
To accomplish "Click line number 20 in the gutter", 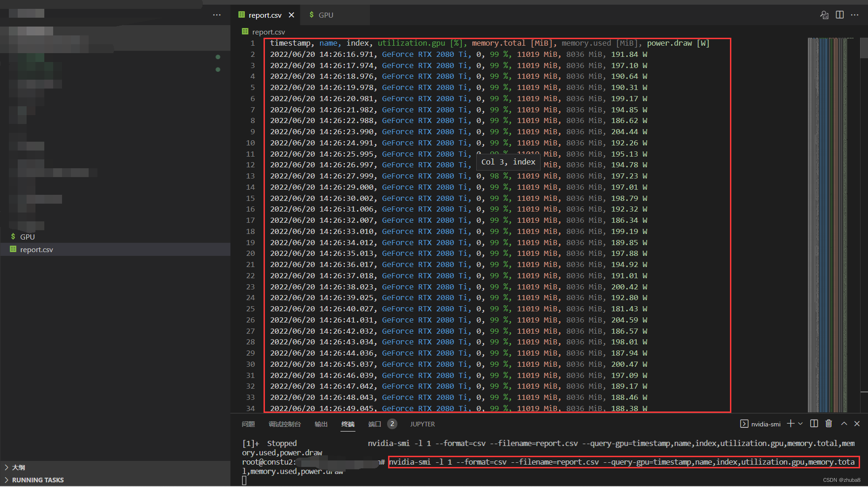I will click(x=250, y=254).
